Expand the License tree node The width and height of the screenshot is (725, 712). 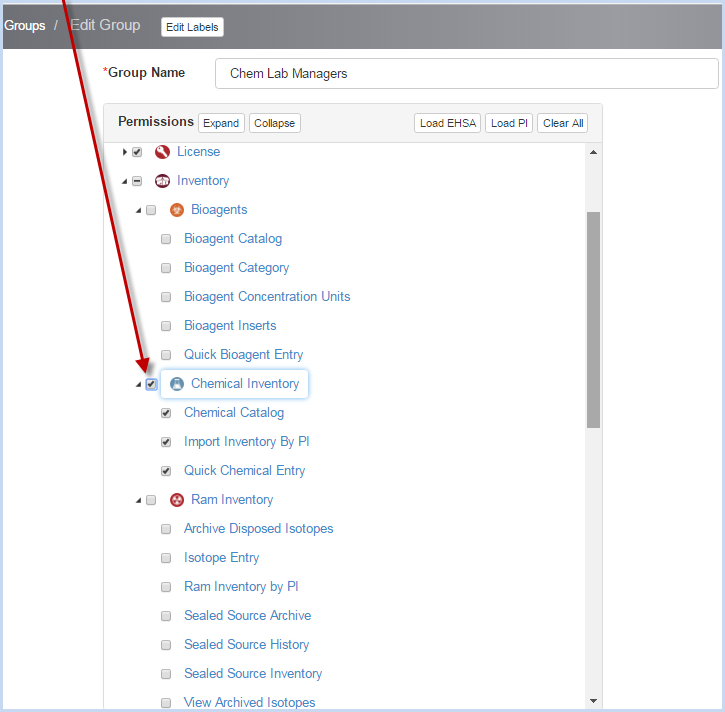(125, 152)
